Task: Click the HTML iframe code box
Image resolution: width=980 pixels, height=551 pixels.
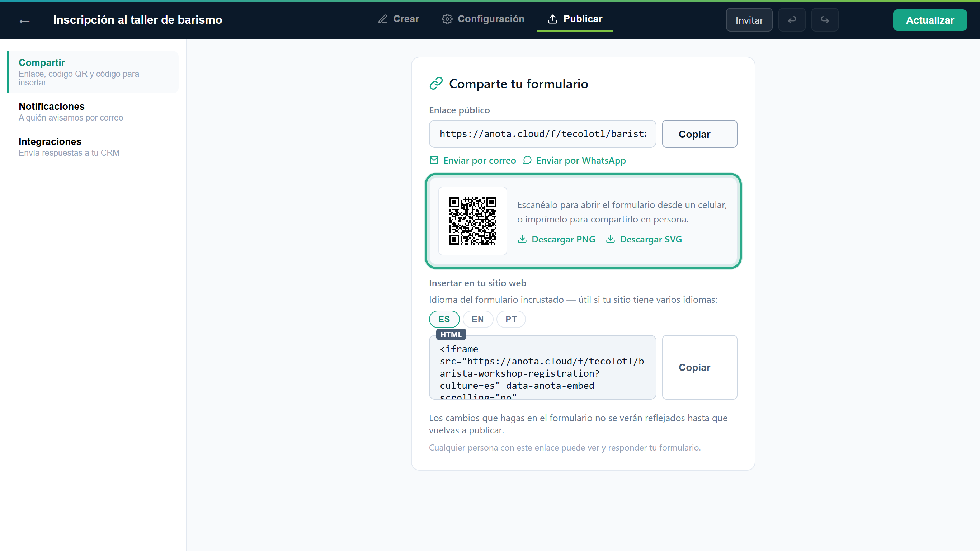Action: coord(542,367)
